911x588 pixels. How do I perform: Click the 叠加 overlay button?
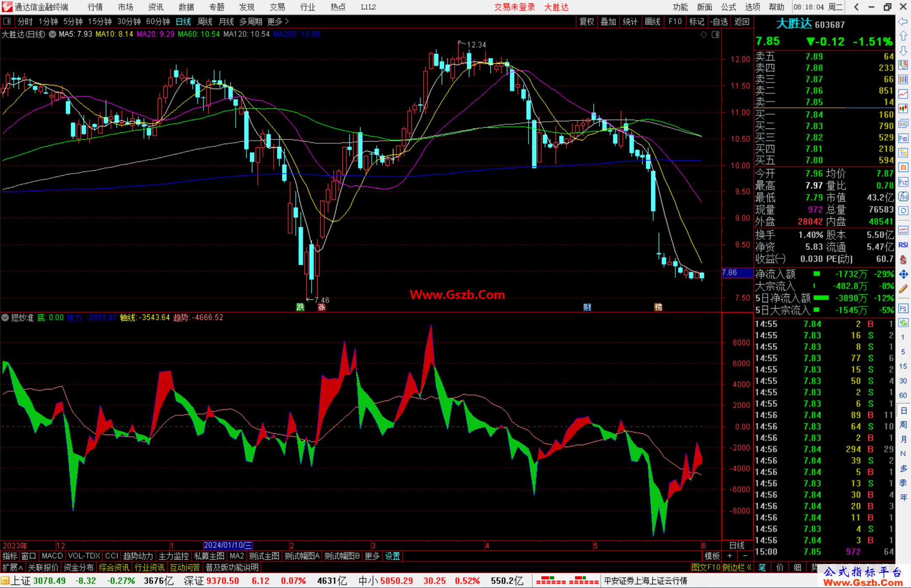click(608, 21)
